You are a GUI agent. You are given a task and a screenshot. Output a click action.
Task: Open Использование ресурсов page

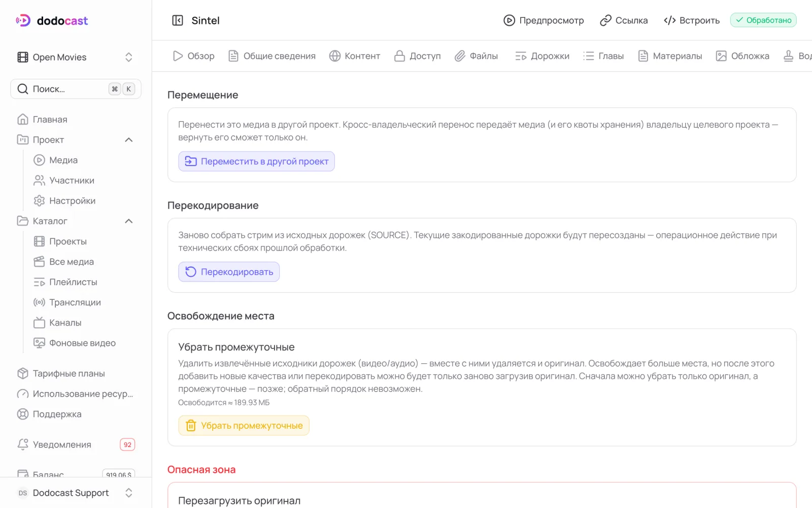point(76,394)
